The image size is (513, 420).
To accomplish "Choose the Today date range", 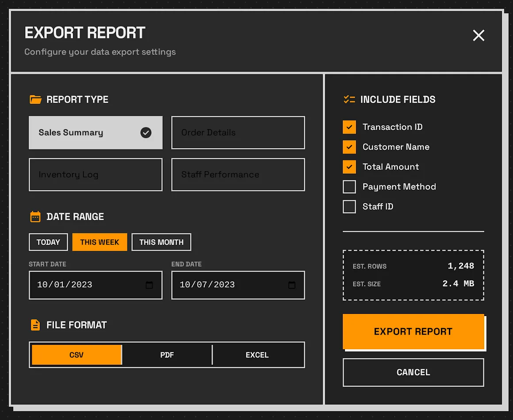I will point(48,242).
